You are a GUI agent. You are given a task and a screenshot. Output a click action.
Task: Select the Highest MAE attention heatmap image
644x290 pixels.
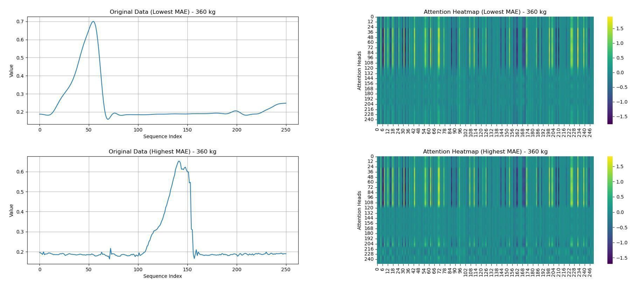(x=485, y=210)
